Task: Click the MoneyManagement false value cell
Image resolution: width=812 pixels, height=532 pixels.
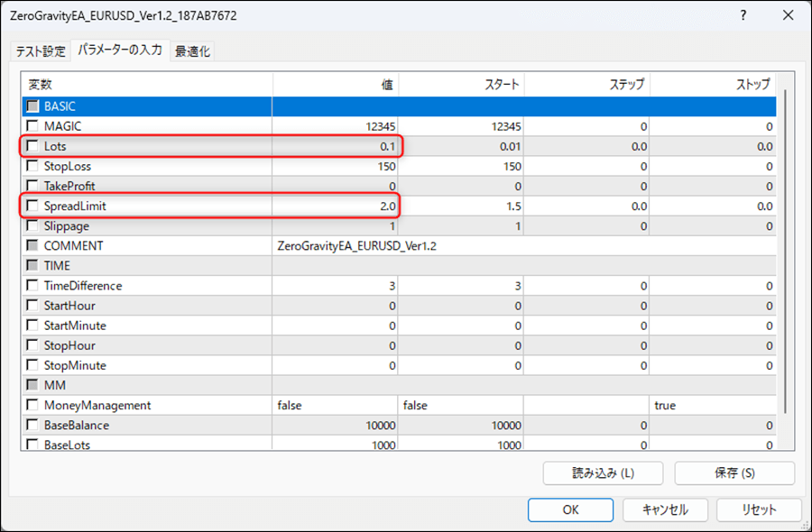Action: point(336,406)
